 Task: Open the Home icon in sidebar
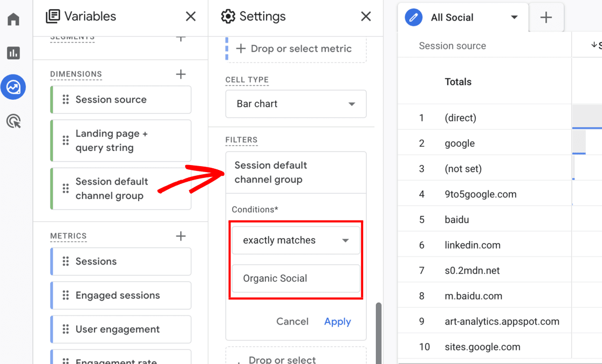[x=13, y=20]
